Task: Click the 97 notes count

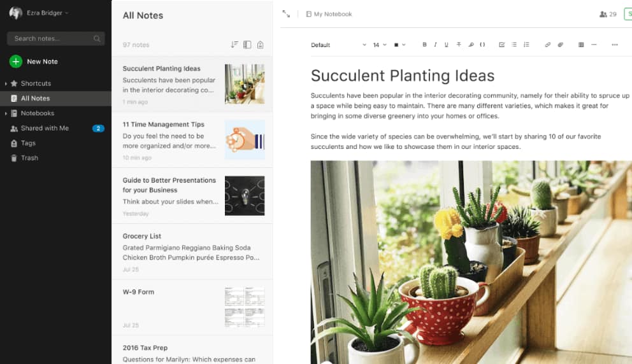Action: tap(136, 45)
